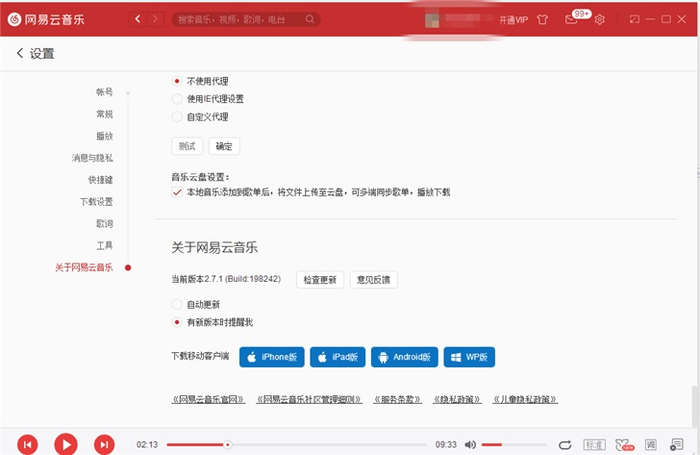Click the song progress bar
Screen dimensions: 700x455
pos(296,445)
